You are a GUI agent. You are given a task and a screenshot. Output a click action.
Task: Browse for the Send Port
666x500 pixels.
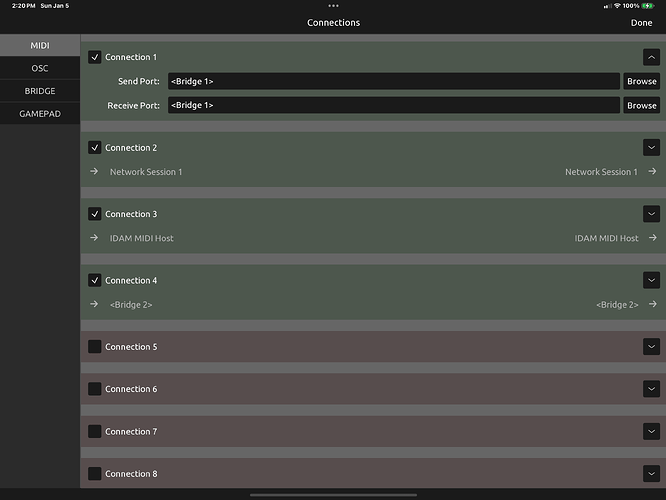point(641,81)
